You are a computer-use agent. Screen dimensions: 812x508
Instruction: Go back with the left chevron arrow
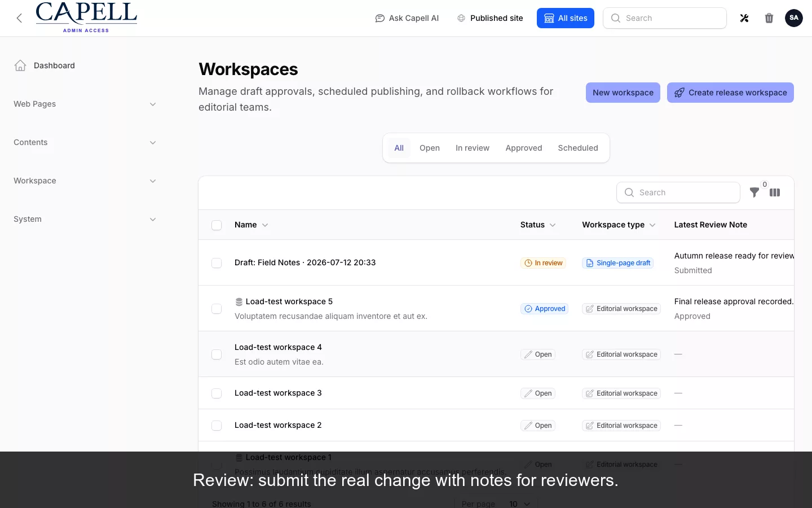click(x=19, y=18)
